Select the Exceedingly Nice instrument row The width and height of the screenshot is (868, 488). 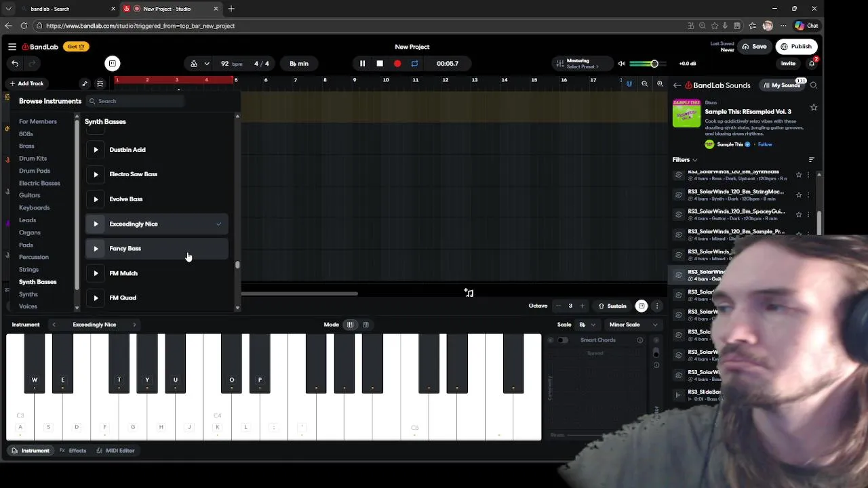coord(157,224)
